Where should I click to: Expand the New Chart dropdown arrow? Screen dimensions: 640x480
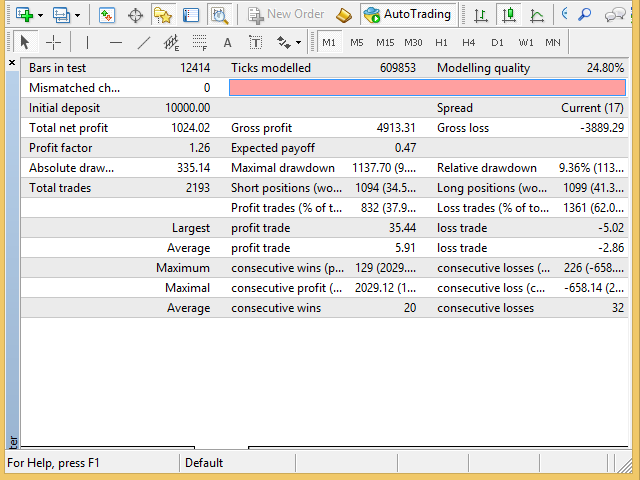point(40,14)
